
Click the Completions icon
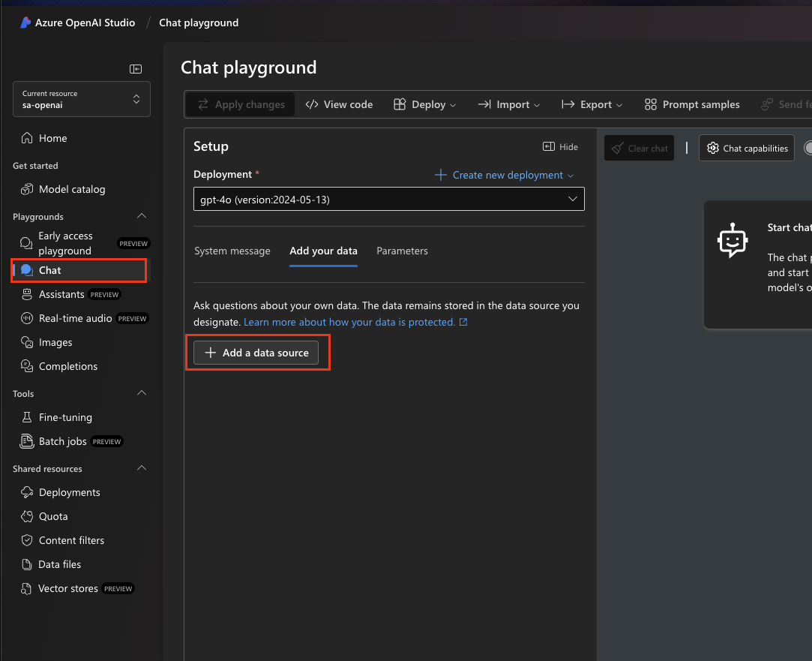point(27,365)
